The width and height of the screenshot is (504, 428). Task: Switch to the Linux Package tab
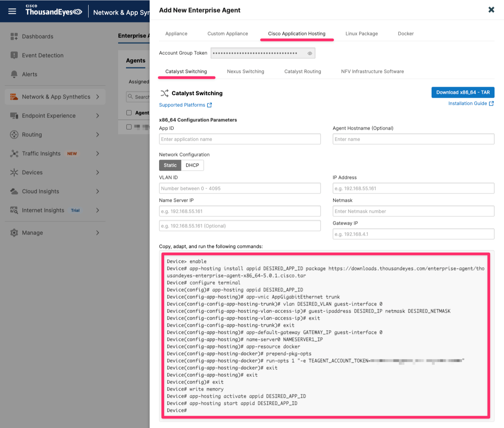click(x=361, y=33)
